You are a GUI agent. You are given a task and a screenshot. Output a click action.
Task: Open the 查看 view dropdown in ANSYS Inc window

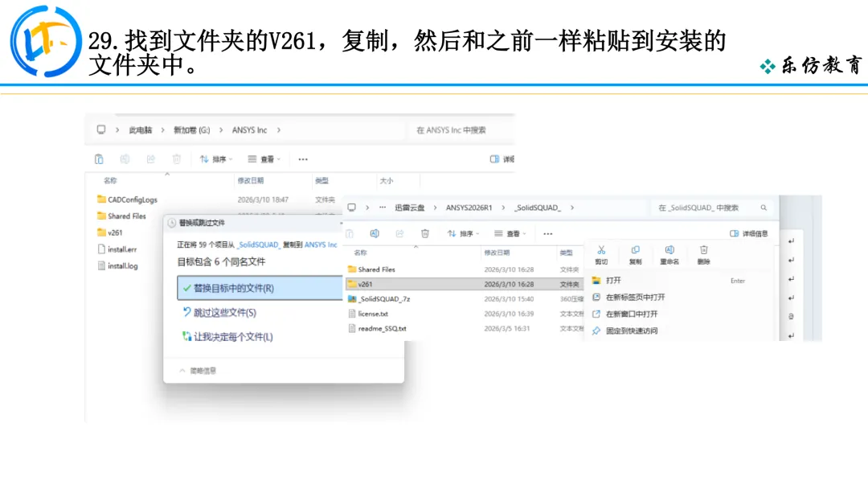tap(264, 159)
